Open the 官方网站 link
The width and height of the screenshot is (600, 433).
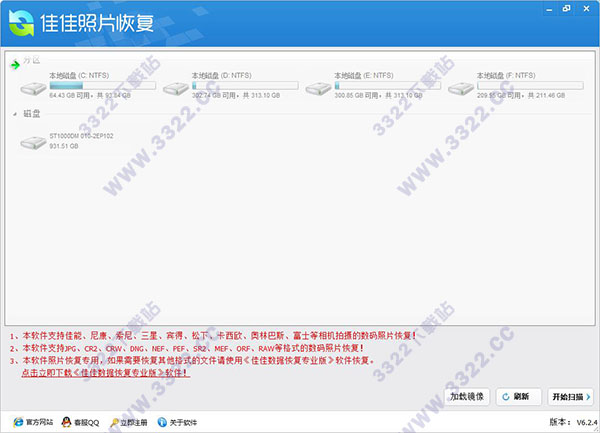coord(39,422)
